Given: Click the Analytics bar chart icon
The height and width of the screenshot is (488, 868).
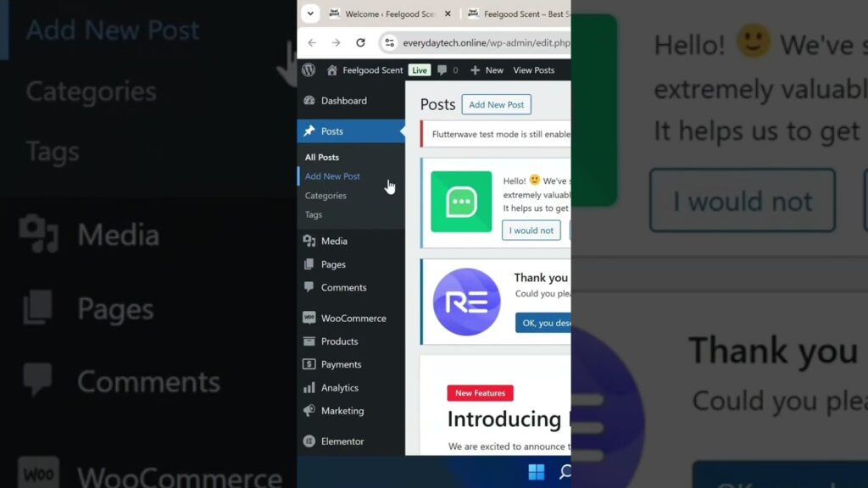Looking at the screenshot, I should click(309, 388).
